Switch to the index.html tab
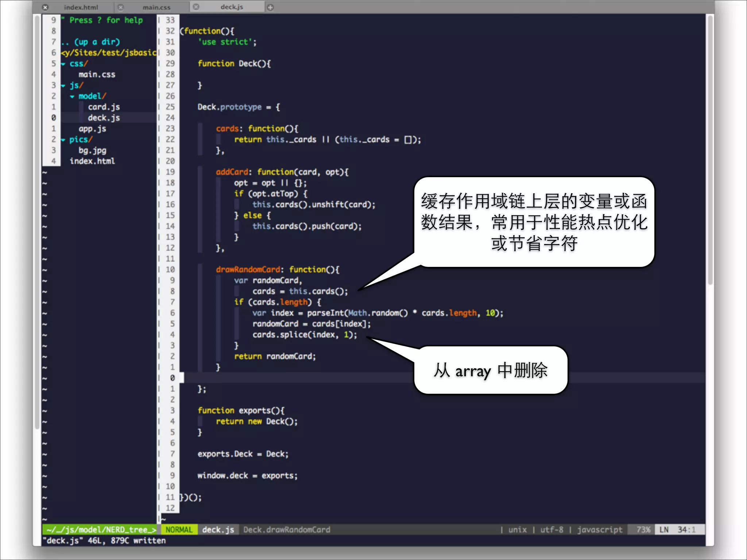 pyautogui.click(x=81, y=7)
